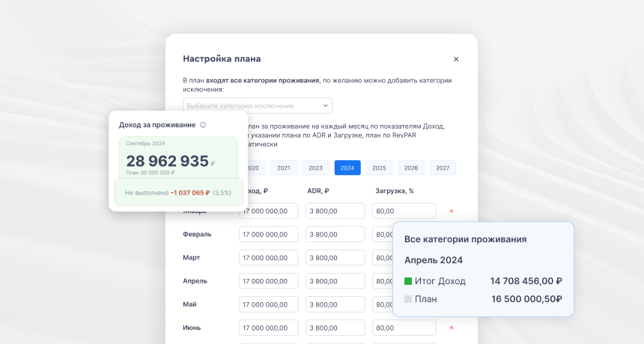The width and height of the screenshot is (644, 344).
Task: Click План 30 000 000 ₽ text
Action: pyautogui.click(x=151, y=172)
